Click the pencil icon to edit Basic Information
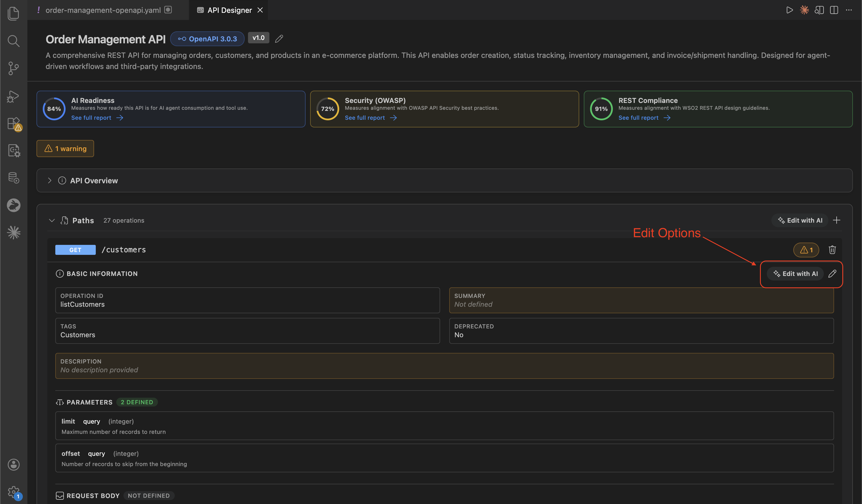 (832, 273)
